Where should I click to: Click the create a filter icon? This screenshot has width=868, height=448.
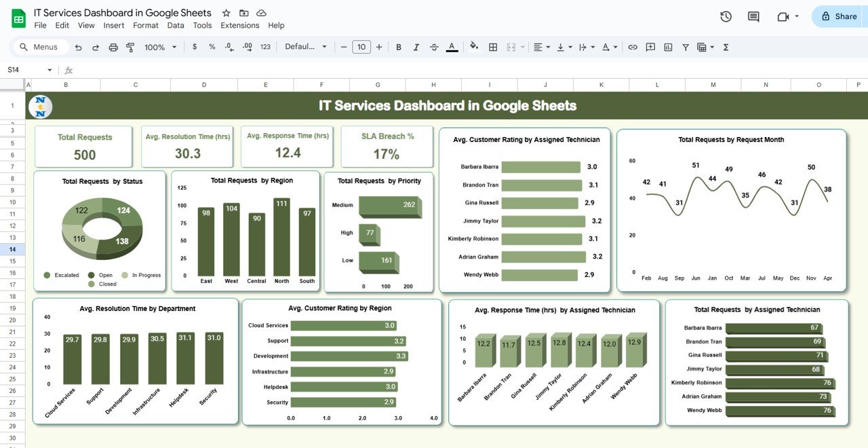[x=686, y=47]
